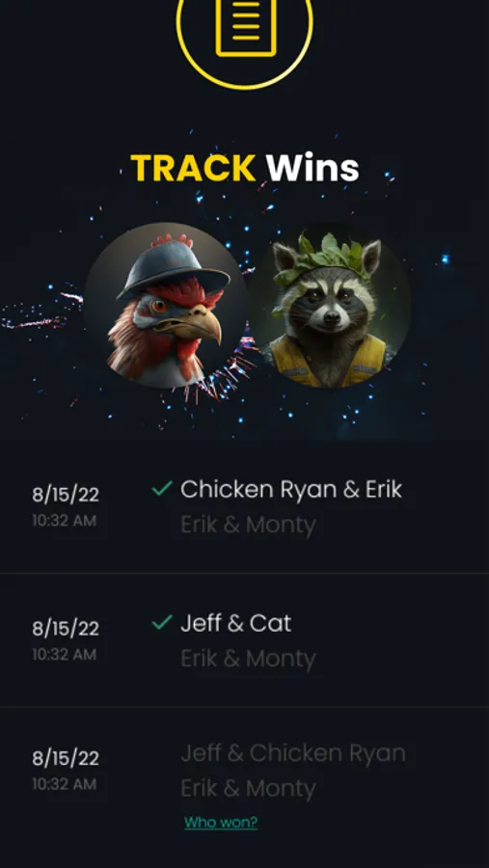Viewport: 489px width, 868px height.
Task: Select Erik & Monty in first match
Action: point(248,525)
